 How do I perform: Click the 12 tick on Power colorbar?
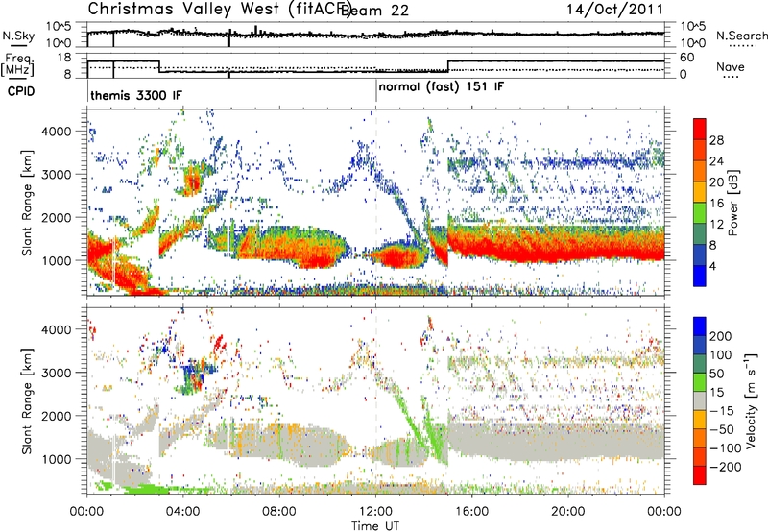point(716,225)
